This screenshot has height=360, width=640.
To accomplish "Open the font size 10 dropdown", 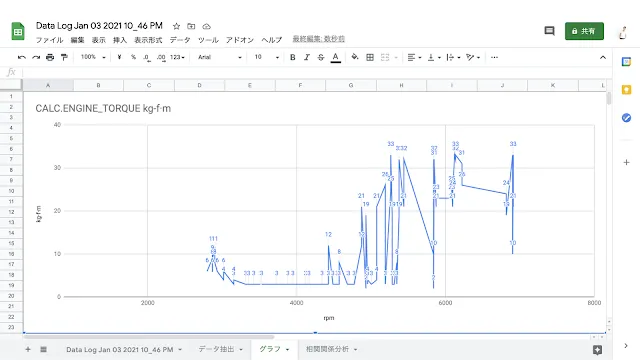I will (x=267, y=57).
